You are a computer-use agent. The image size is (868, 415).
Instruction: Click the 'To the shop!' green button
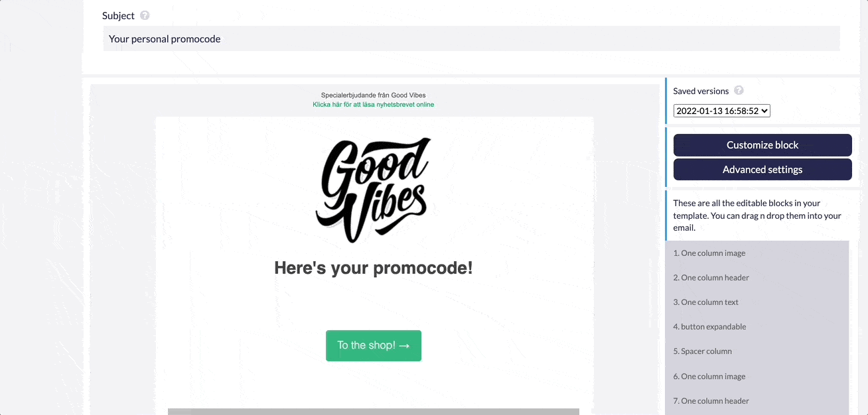(x=373, y=345)
